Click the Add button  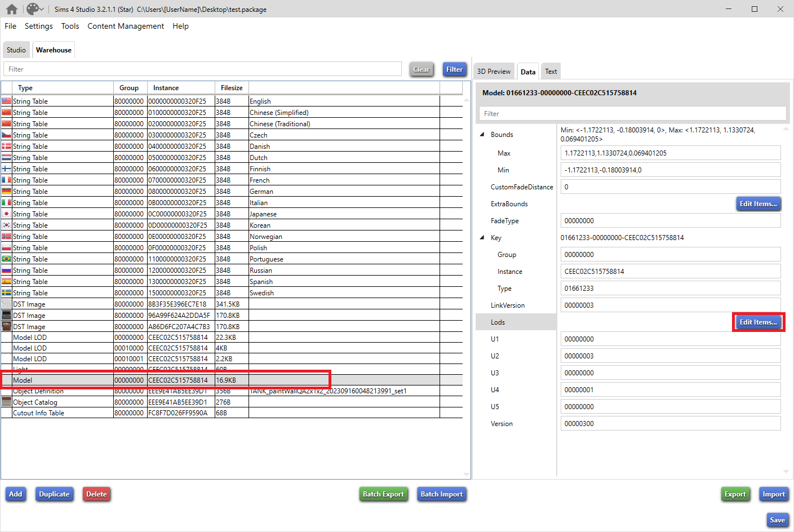[16, 494]
